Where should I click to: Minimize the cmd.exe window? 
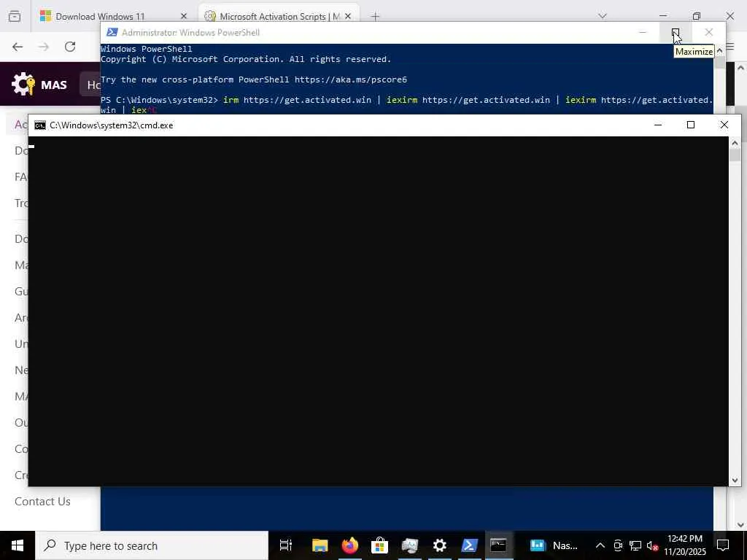(658, 125)
